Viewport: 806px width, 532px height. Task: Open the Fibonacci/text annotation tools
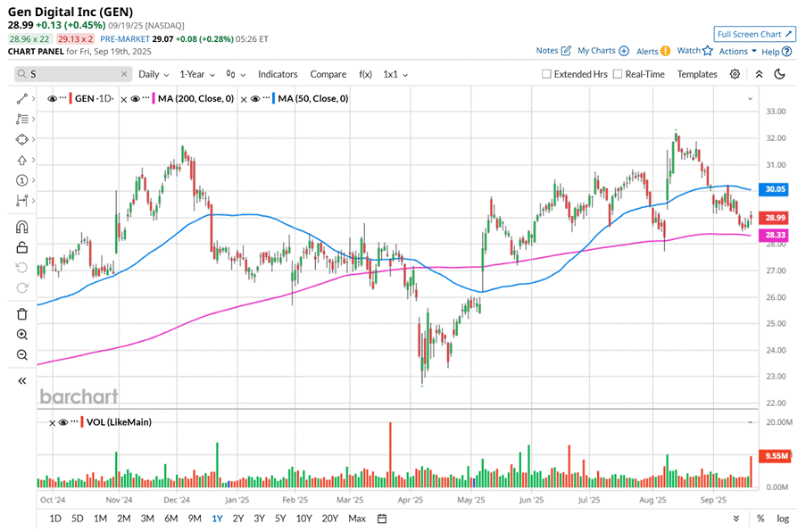click(x=21, y=120)
